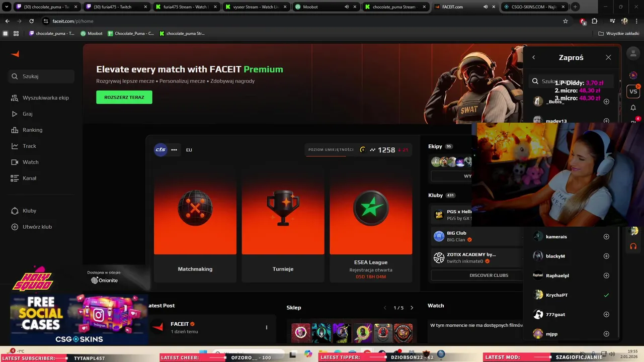
Task: Open ZOTIX ACADEMY club entry
Action: click(476, 258)
